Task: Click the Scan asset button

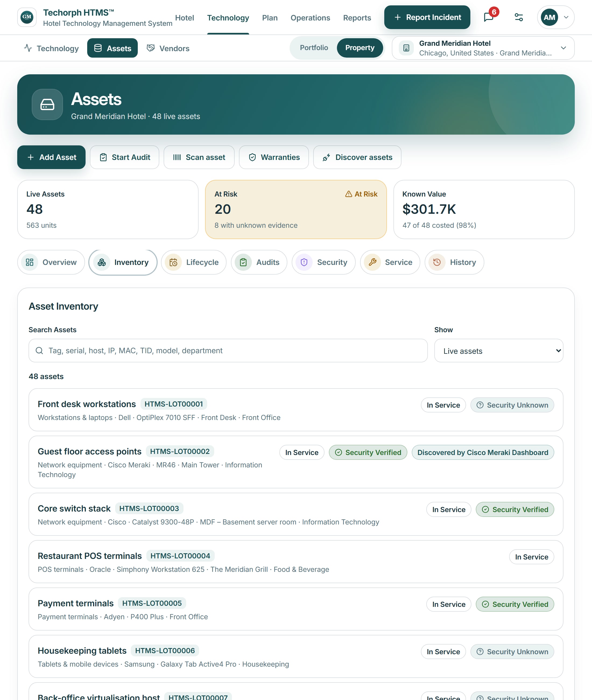Action: point(199,157)
